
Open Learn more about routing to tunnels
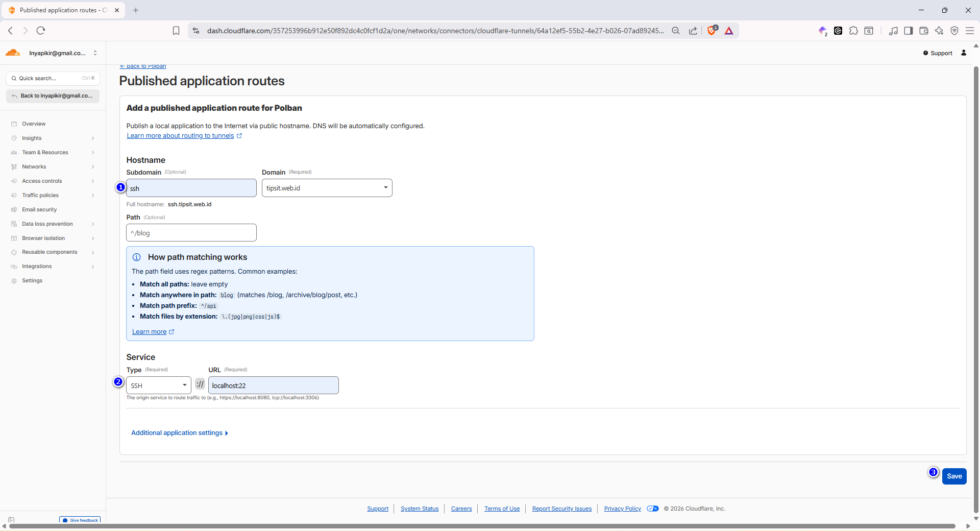[x=184, y=136]
